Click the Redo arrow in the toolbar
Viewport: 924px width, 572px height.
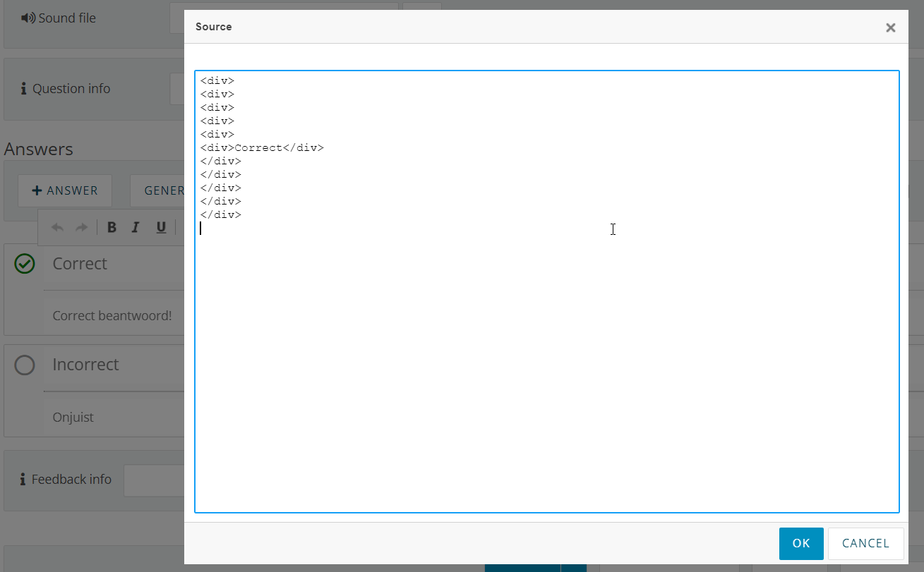[81, 227]
